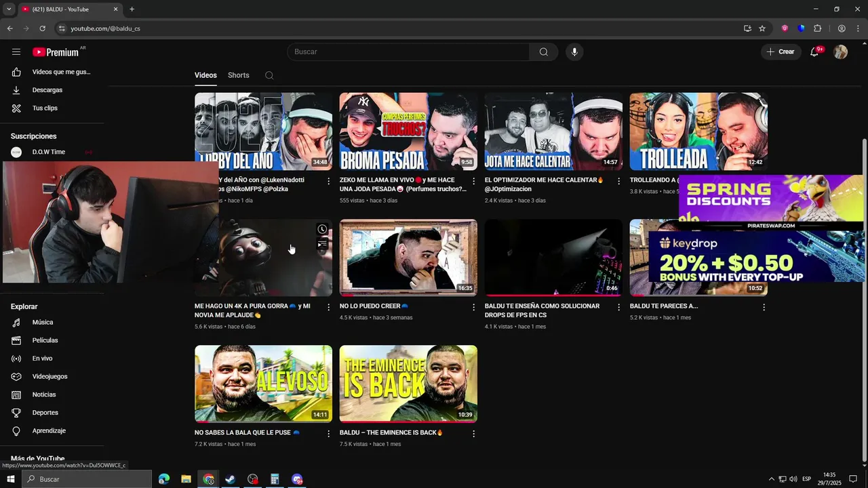Viewport: 868px width, 488px height.
Task: Open the title NO LO PUEDO CREER
Action: pos(374,306)
